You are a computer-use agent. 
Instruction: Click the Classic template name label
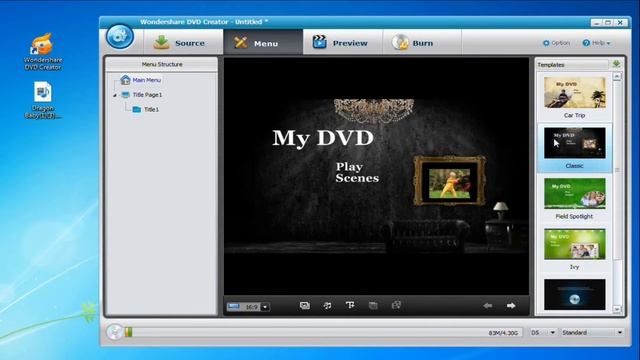[574, 166]
